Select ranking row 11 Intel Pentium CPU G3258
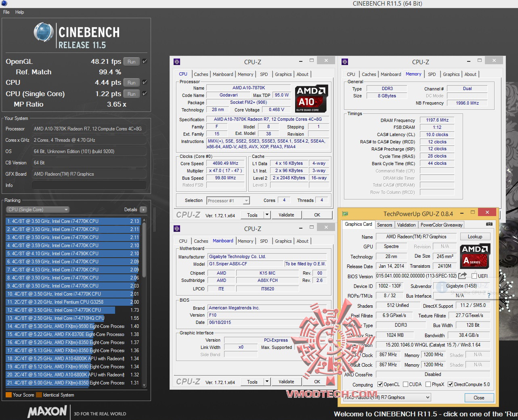This screenshot has width=518, height=420. pyautogui.click(x=73, y=302)
